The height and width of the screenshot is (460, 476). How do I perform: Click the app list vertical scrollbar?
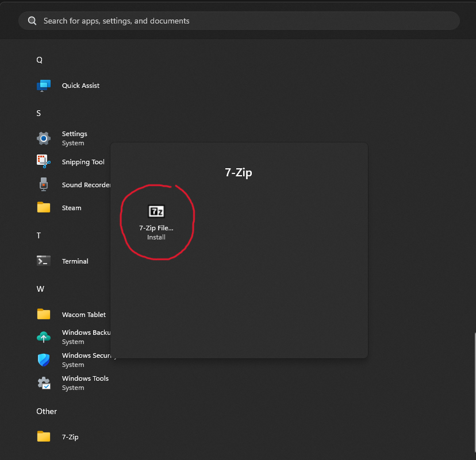tap(475, 391)
